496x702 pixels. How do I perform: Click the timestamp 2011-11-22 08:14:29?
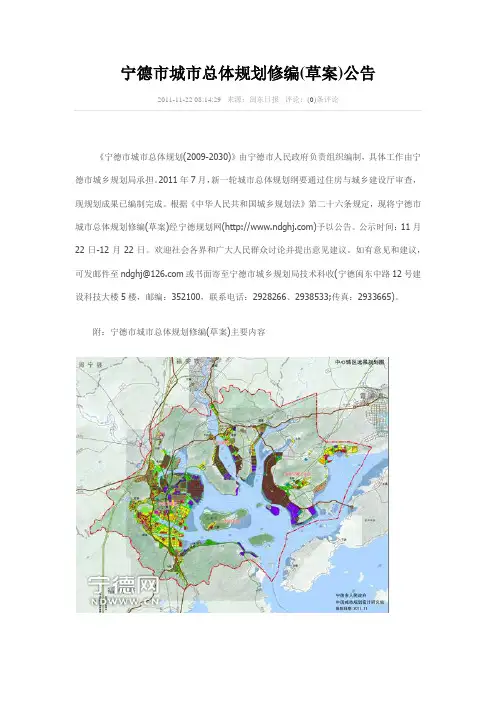189,99
